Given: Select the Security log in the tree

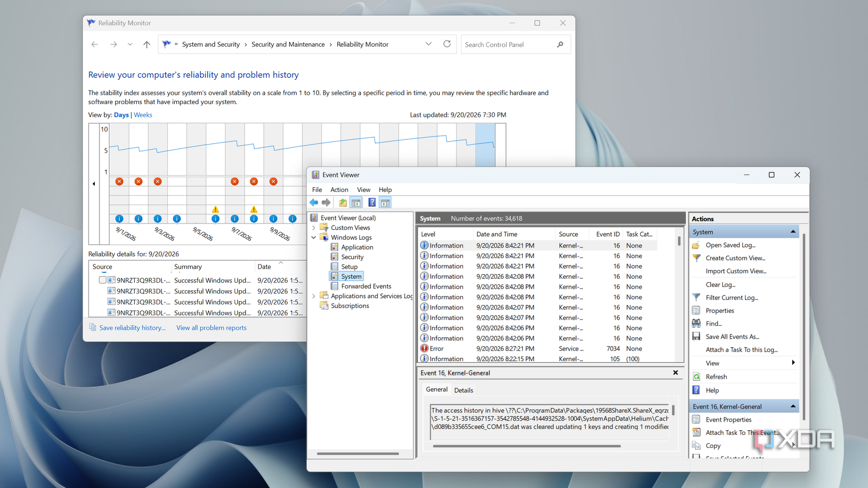Looking at the screenshot, I should pos(352,257).
